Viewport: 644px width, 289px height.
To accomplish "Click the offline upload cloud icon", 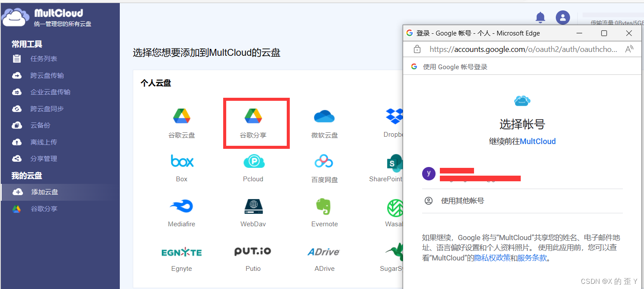I will tap(17, 142).
